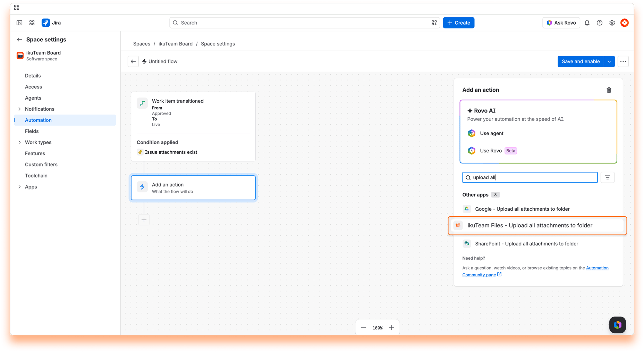Expand the Work types section
The width and height of the screenshot is (644, 352).
point(19,142)
